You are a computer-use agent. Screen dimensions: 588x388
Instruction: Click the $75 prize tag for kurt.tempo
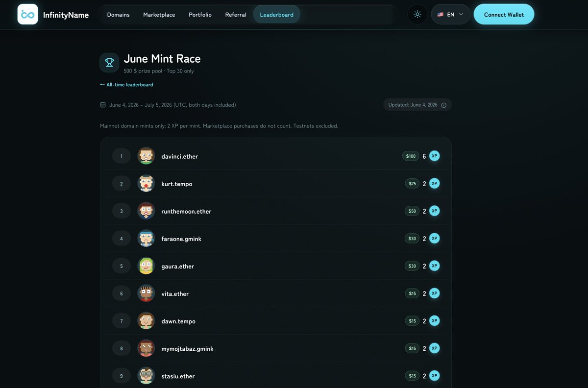412,184
